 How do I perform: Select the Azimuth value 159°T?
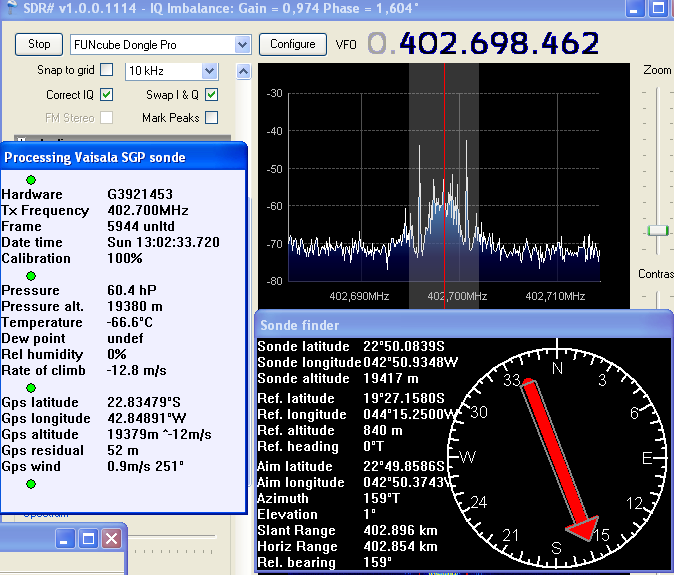coord(382,498)
